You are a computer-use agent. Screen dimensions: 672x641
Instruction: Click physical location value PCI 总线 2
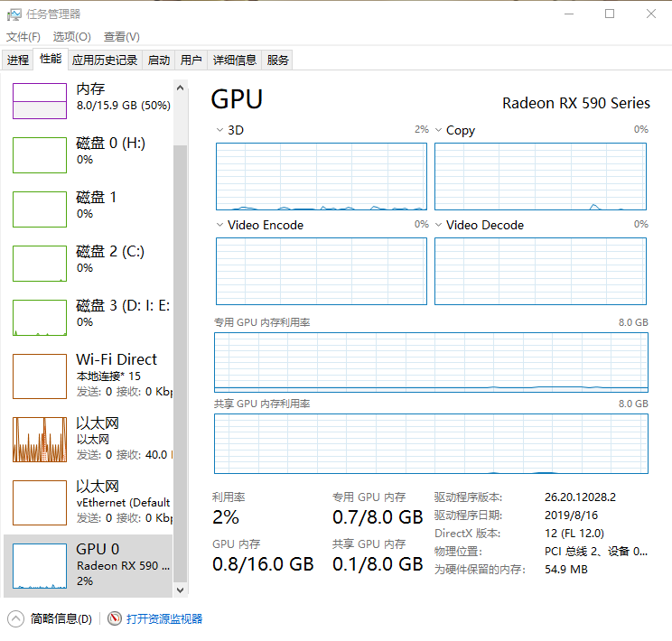[x=596, y=552]
